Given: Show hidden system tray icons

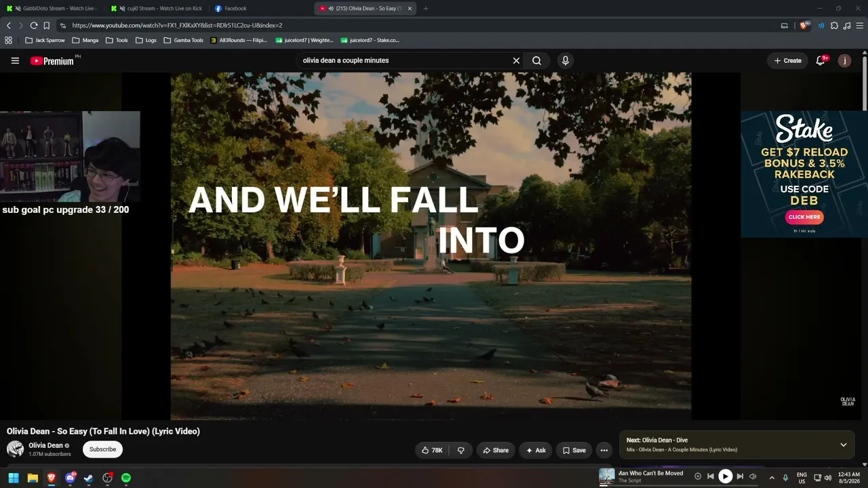Looking at the screenshot, I should tap(772, 478).
